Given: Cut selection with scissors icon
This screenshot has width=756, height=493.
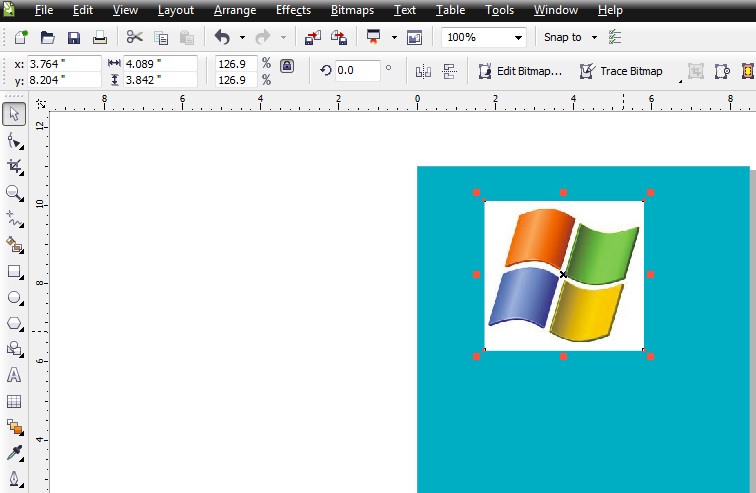Looking at the screenshot, I should 135,37.
